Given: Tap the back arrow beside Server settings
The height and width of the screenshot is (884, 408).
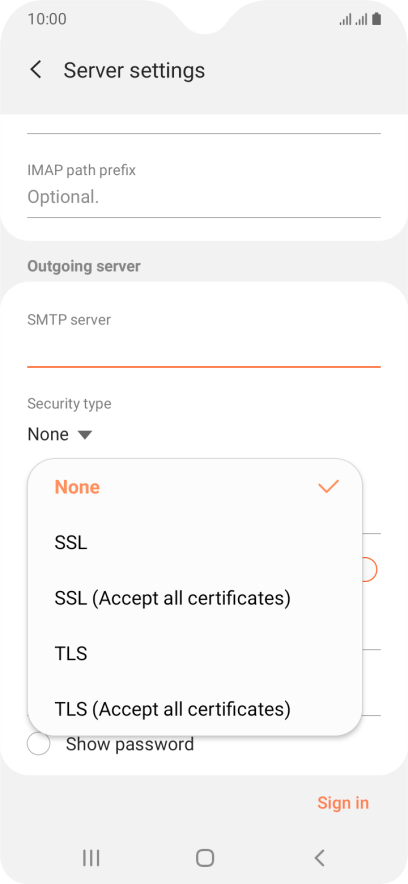Looking at the screenshot, I should (x=36, y=70).
